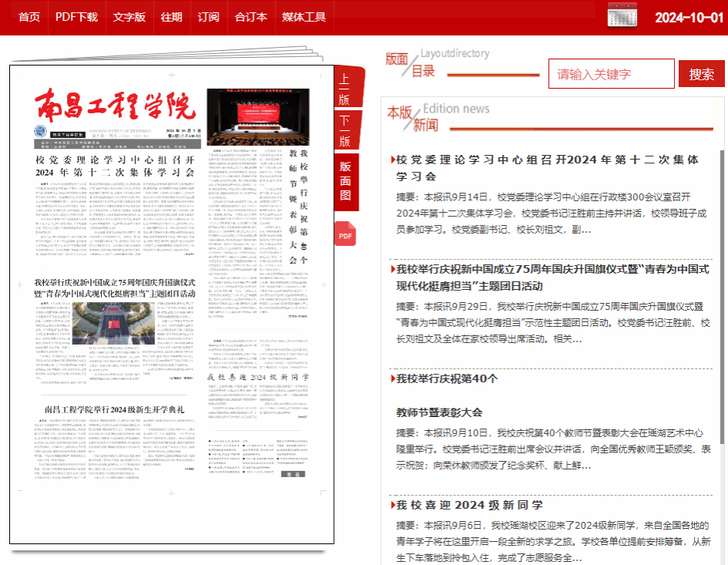The image size is (728, 565).
Task: Click the 搜索 search button
Action: [701, 74]
